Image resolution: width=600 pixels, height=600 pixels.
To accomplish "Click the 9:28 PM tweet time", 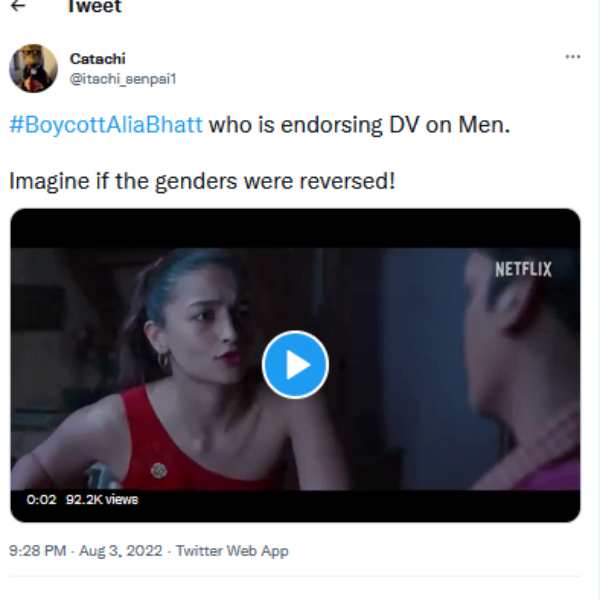I will coord(38,551).
